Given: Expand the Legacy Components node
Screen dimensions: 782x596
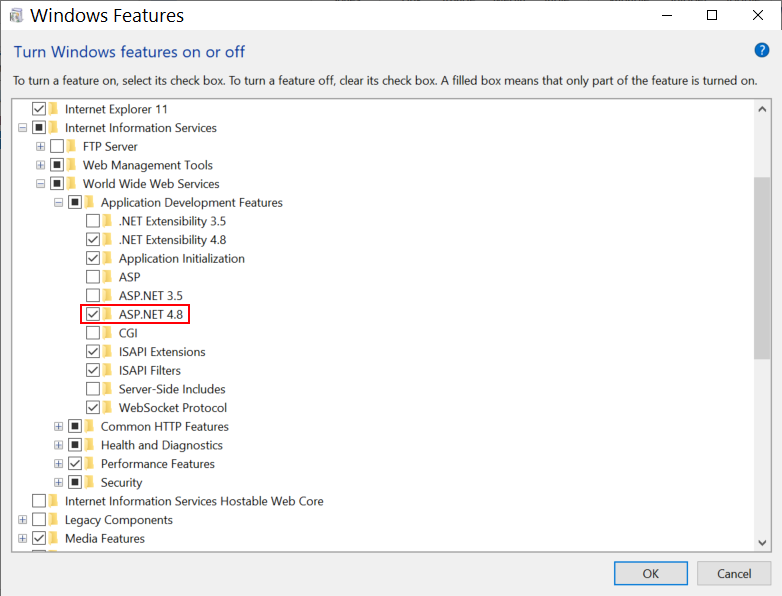Looking at the screenshot, I should pyautogui.click(x=22, y=520).
